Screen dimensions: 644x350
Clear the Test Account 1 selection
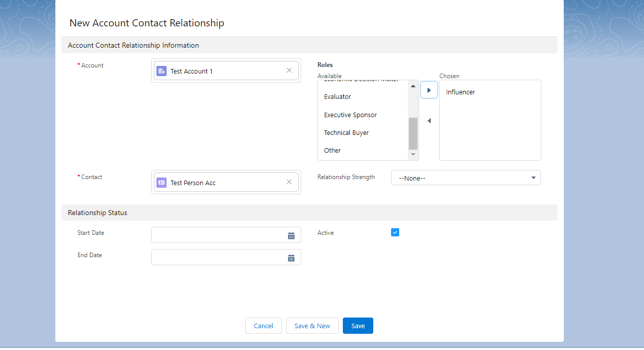(289, 71)
